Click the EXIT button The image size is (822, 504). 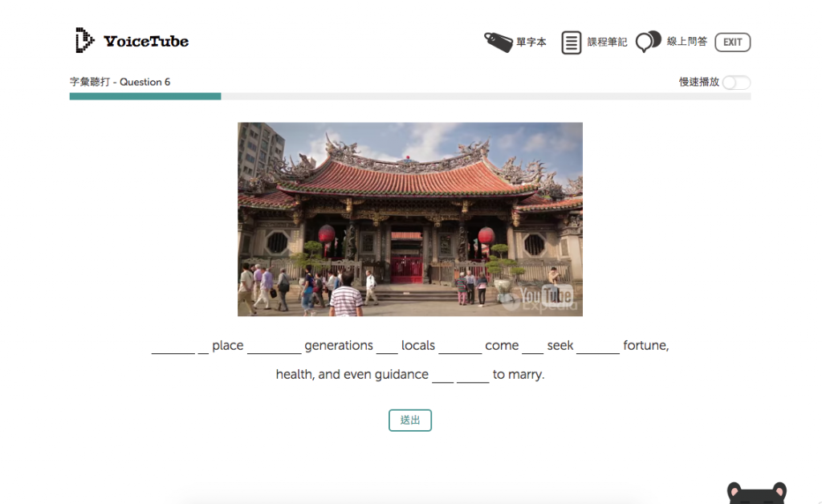731,42
